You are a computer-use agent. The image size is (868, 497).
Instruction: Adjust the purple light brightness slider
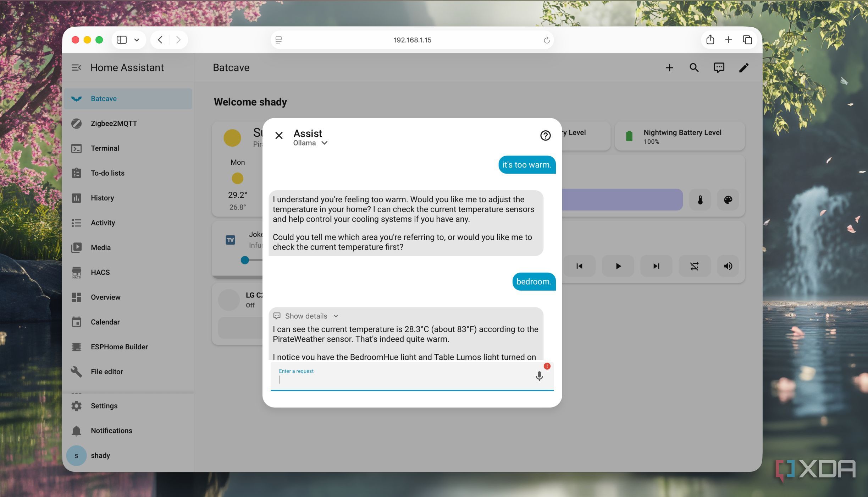coord(622,200)
